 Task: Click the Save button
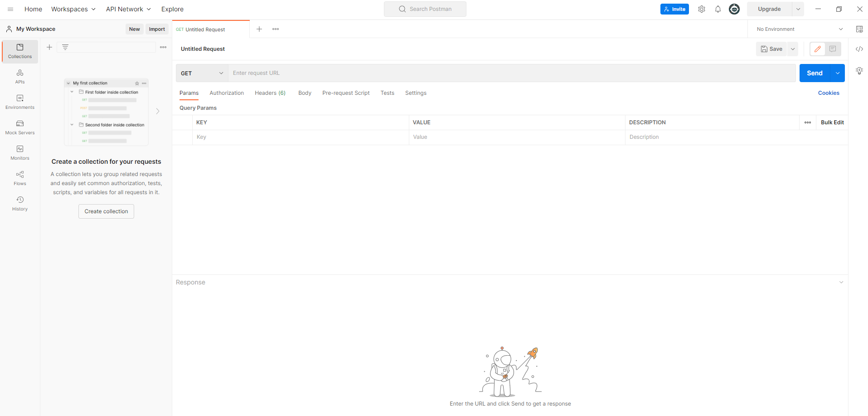pos(771,49)
